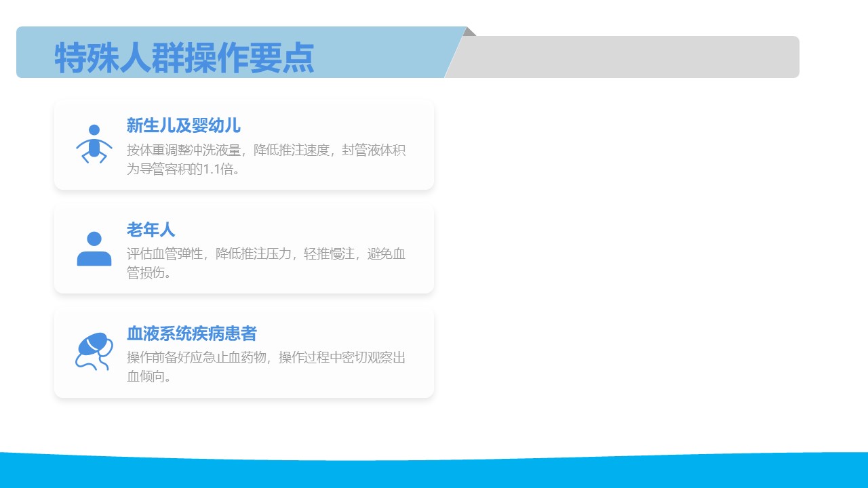The height and width of the screenshot is (488, 868).
Task: Click the description starting with 操作前备好应急止血药物
Action: [x=266, y=357]
